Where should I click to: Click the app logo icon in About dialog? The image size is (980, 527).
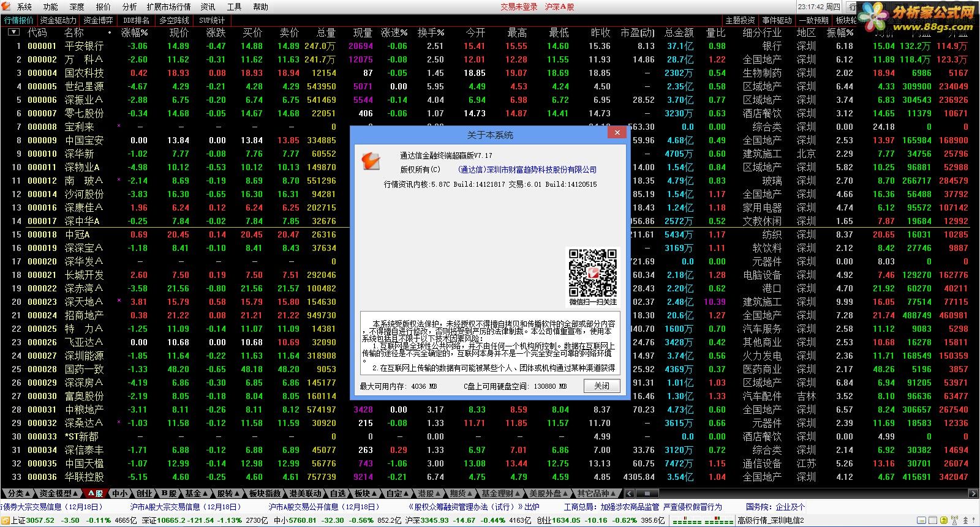pyautogui.click(x=370, y=161)
